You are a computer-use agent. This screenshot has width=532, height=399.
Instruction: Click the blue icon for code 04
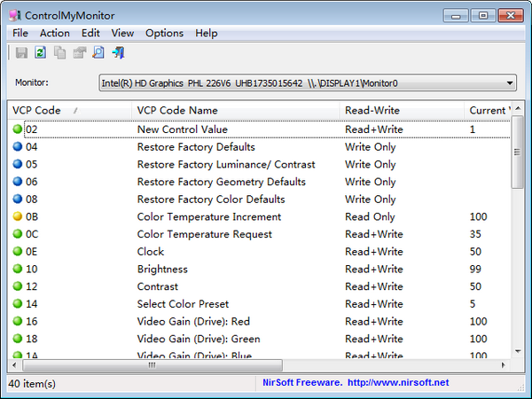click(x=18, y=147)
